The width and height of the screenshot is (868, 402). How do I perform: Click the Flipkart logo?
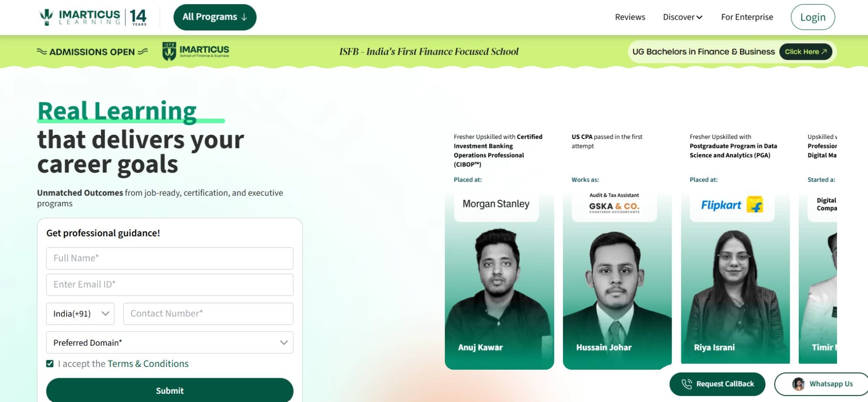click(x=732, y=205)
